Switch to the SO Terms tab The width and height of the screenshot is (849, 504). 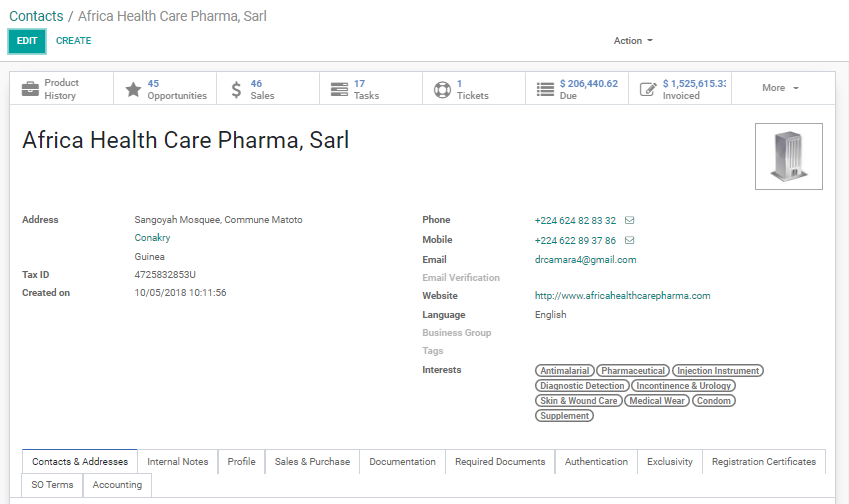click(x=53, y=485)
